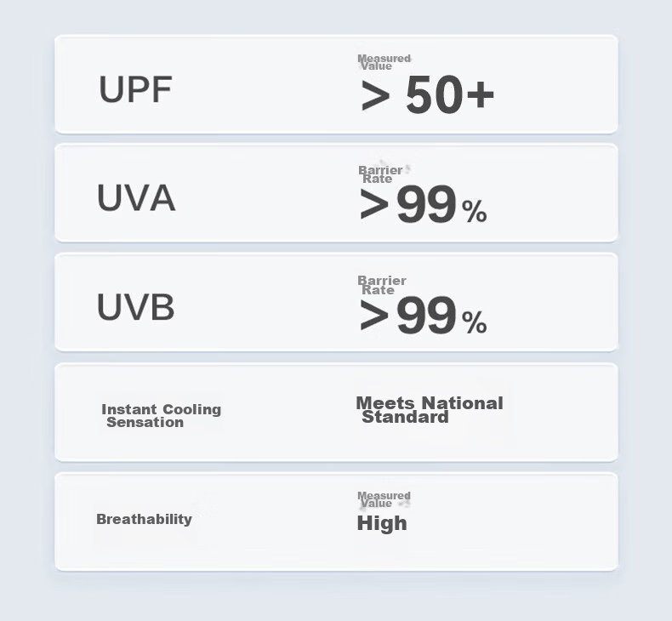Click Barrier Rate caption in UVB card
This screenshot has width=672, height=621.
point(382,285)
